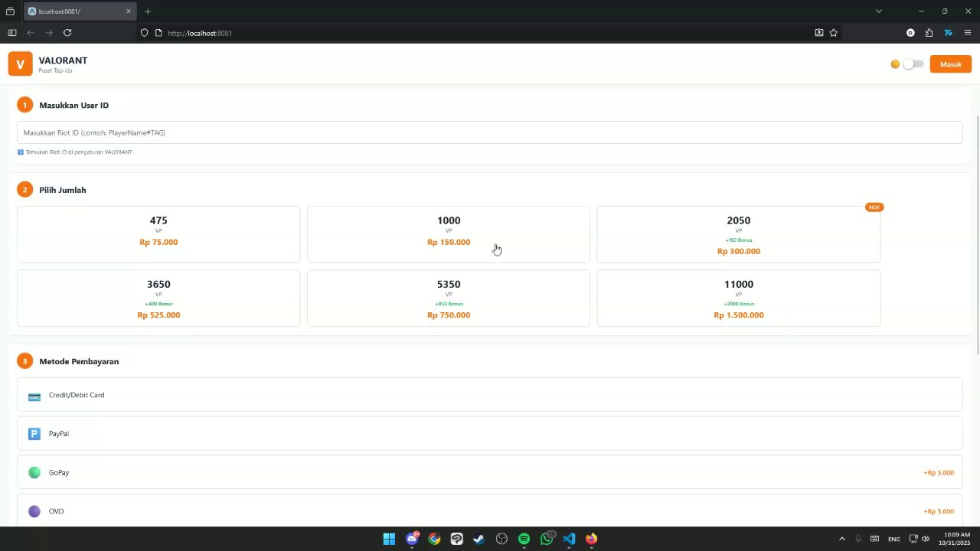Choose Credit/Debit Card payment method
Screen dimensions: 980x551
(490, 395)
